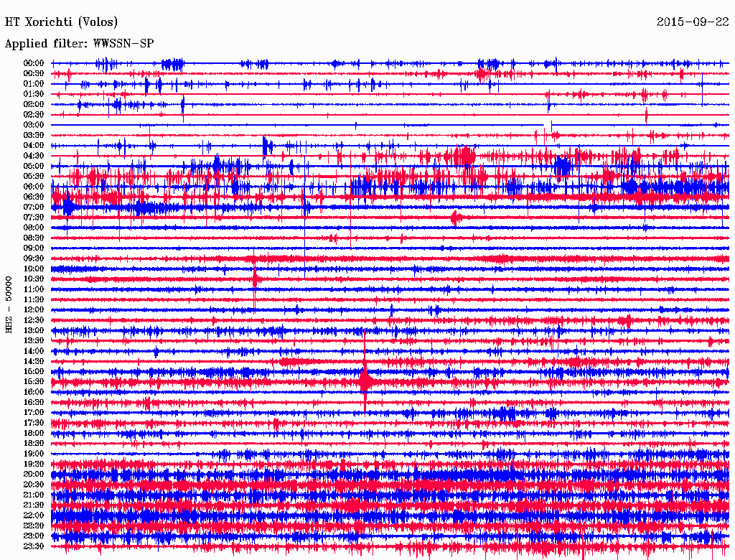Click the 20:30 time label
The height and width of the screenshot is (560, 735).
coord(34,485)
